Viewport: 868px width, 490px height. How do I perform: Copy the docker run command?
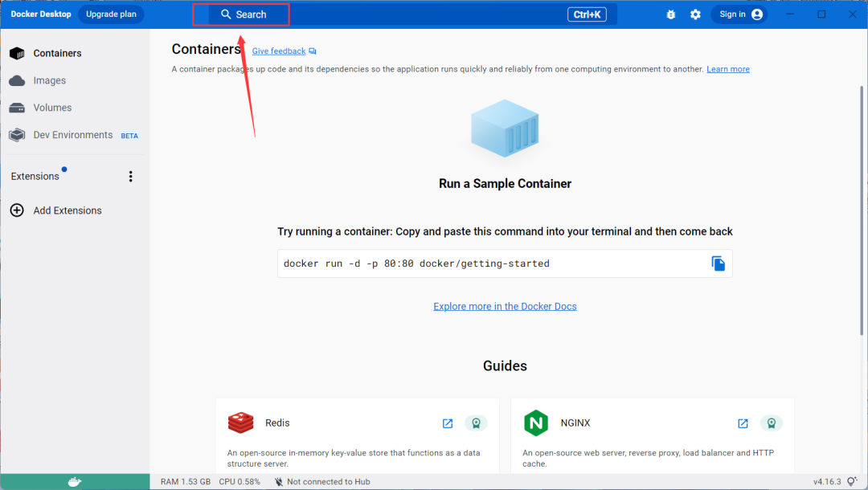tap(718, 263)
